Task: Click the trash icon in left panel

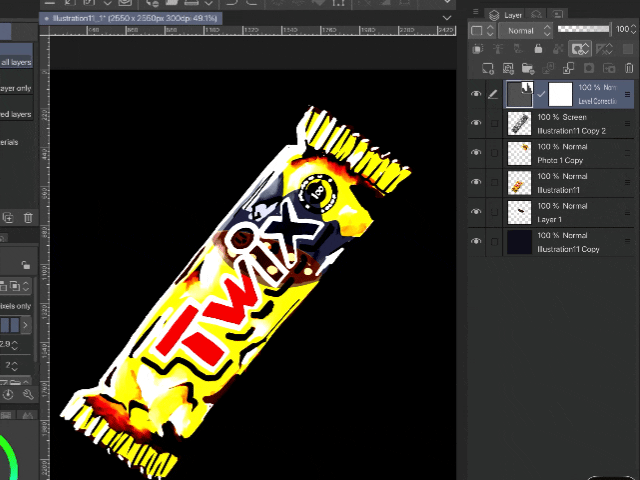Action: (x=28, y=218)
